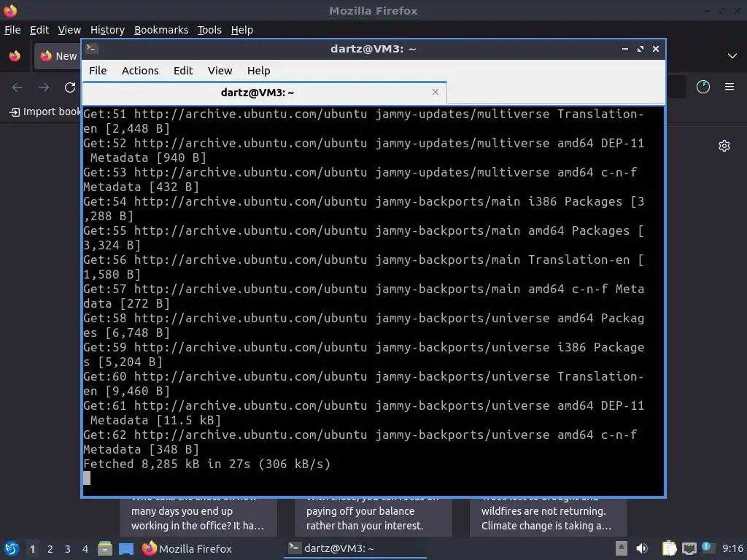Open the update notifier tray icon
Screen dimensions: 747x560
[708, 548]
